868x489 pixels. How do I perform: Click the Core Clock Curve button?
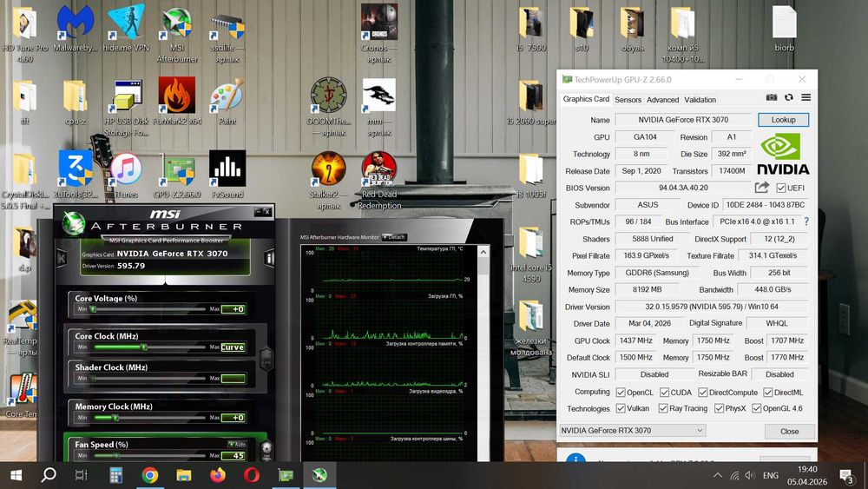pyautogui.click(x=233, y=347)
